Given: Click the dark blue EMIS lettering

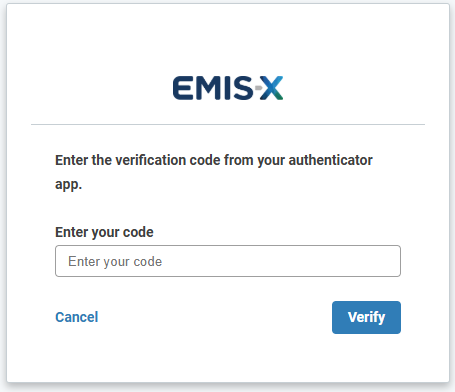Looking at the screenshot, I should pos(213,88).
